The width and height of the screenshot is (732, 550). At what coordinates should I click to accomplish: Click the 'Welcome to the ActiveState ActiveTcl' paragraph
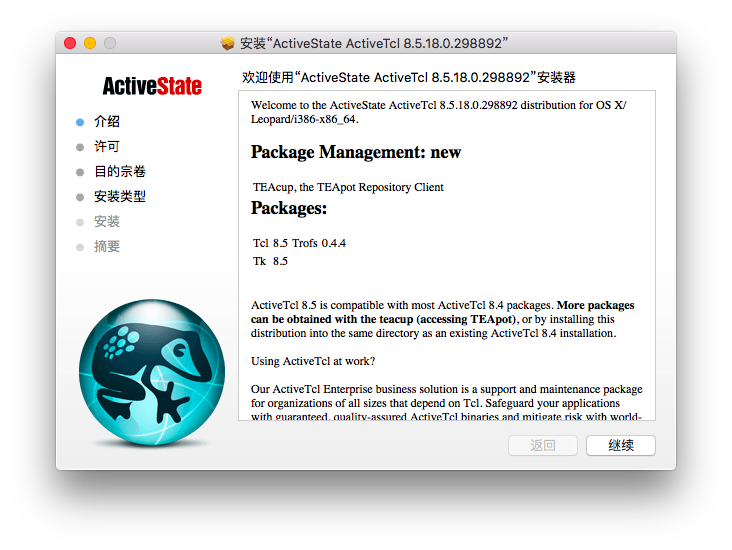pyautogui.click(x=438, y=112)
